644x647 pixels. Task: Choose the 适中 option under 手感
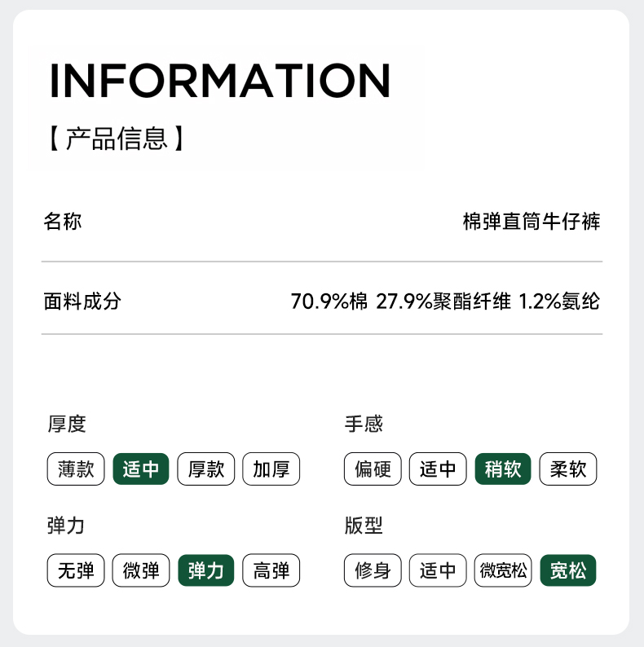[x=438, y=469]
